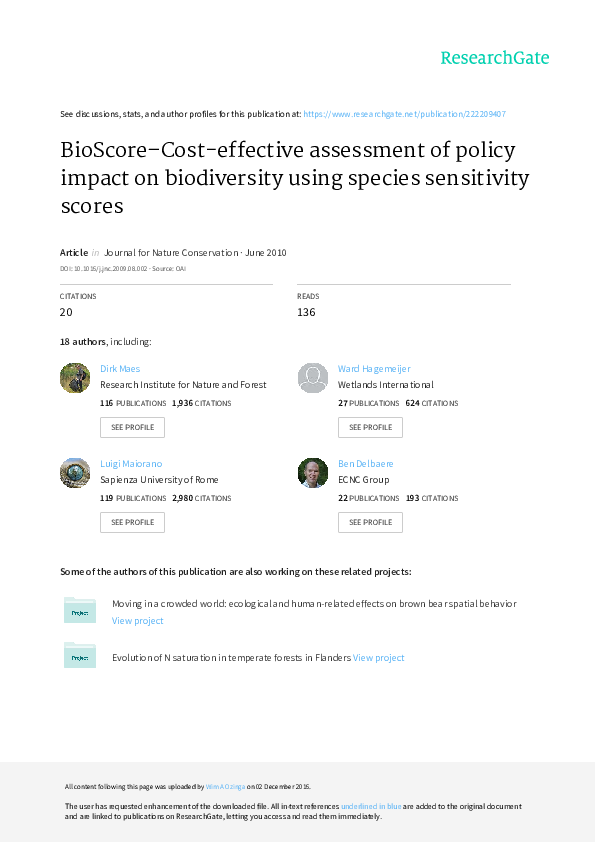Click Ben Delbaere's profile photo
The height and width of the screenshot is (842, 595).
313,473
